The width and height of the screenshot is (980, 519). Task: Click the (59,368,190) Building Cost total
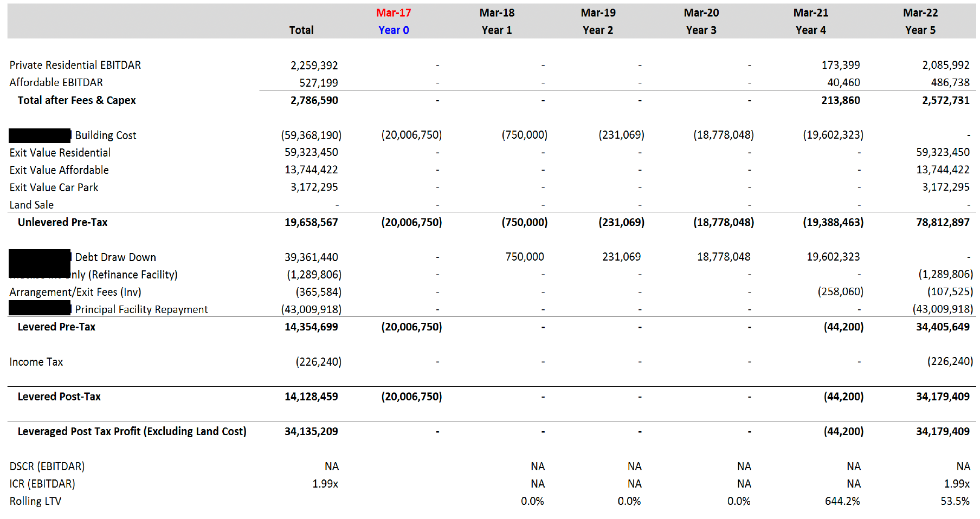pyautogui.click(x=311, y=135)
